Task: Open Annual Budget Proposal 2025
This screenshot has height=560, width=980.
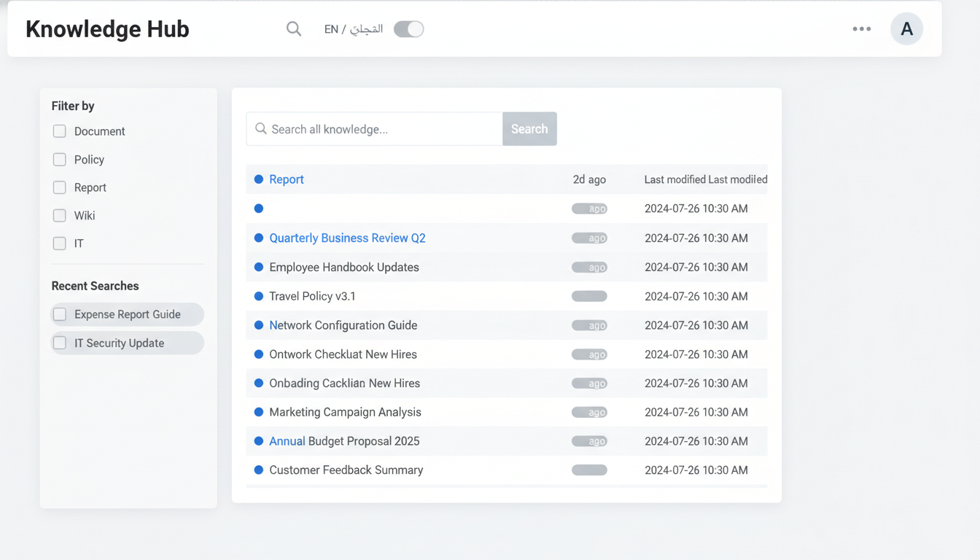Action: 344,441
